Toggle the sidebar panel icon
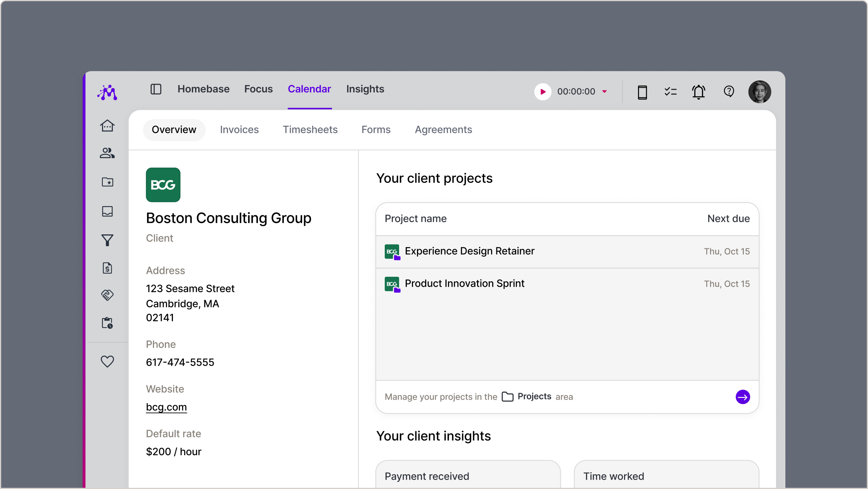The height and width of the screenshot is (489, 868). [x=156, y=89]
